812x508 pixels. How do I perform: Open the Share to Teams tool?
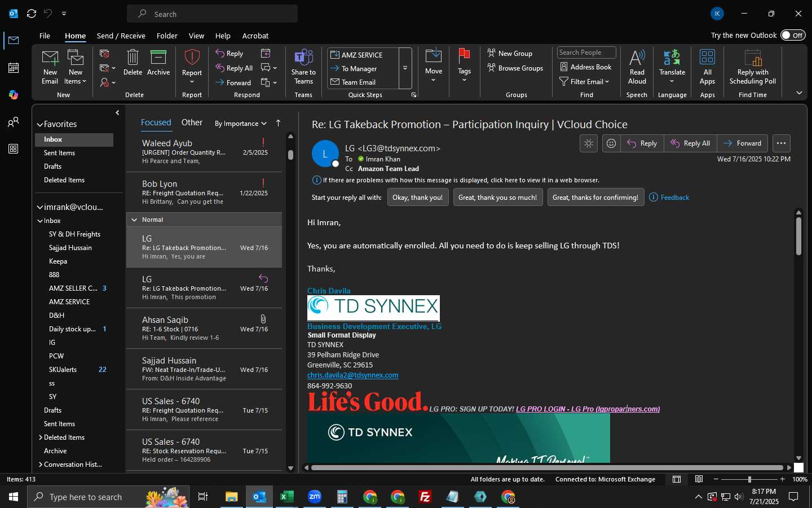(x=303, y=67)
